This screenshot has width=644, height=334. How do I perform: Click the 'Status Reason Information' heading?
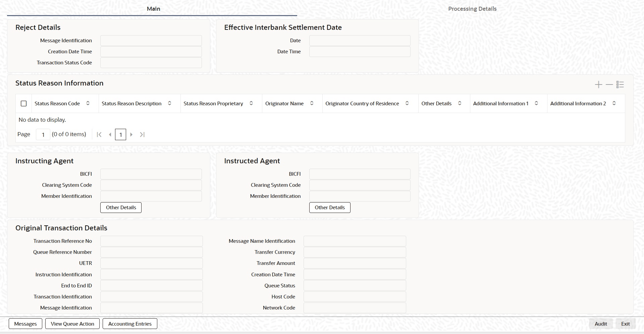click(59, 83)
